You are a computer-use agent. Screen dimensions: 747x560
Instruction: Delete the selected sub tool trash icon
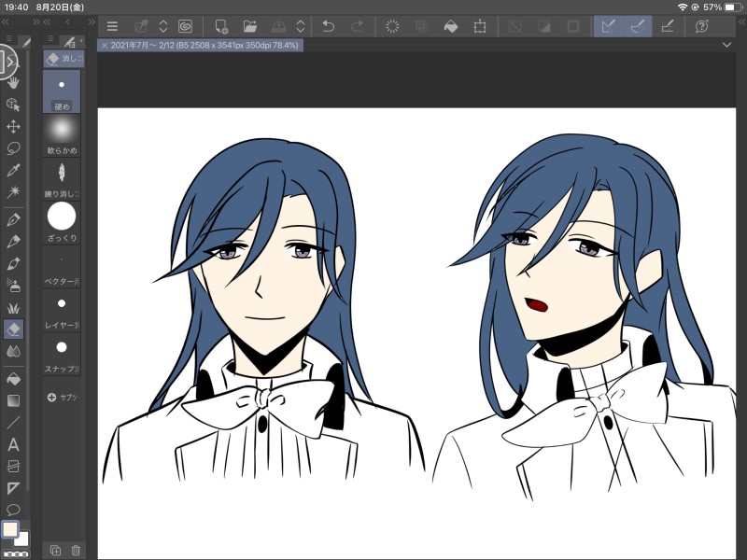point(76,550)
